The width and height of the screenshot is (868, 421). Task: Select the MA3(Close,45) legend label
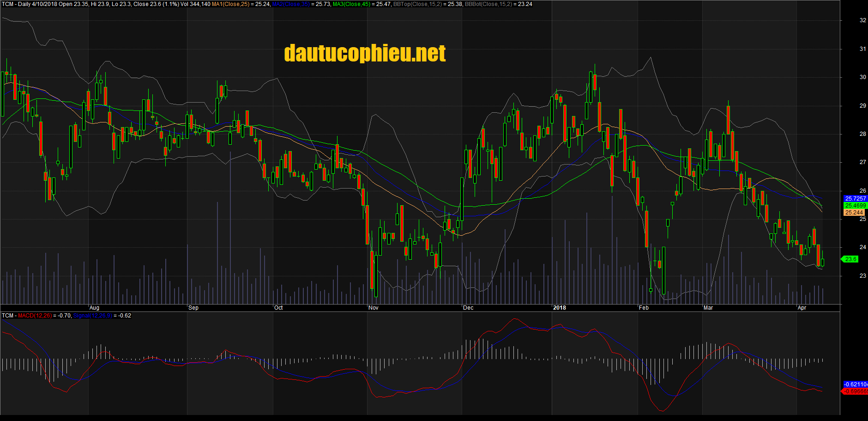[351, 4]
